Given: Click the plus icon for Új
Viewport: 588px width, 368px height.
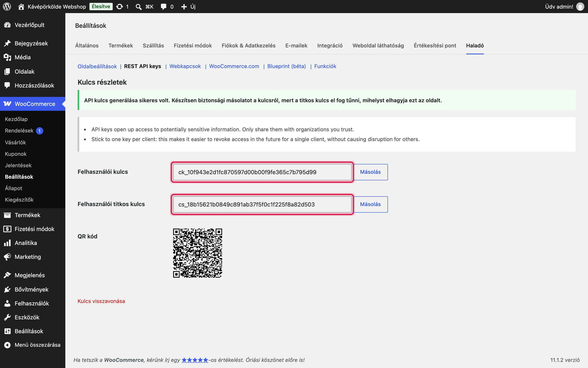Looking at the screenshot, I should coord(184,7).
